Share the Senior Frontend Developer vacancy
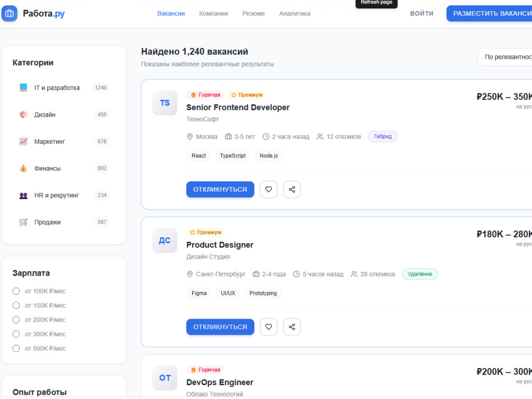Viewport: 532px width, 399px height. pyautogui.click(x=292, y=189)
